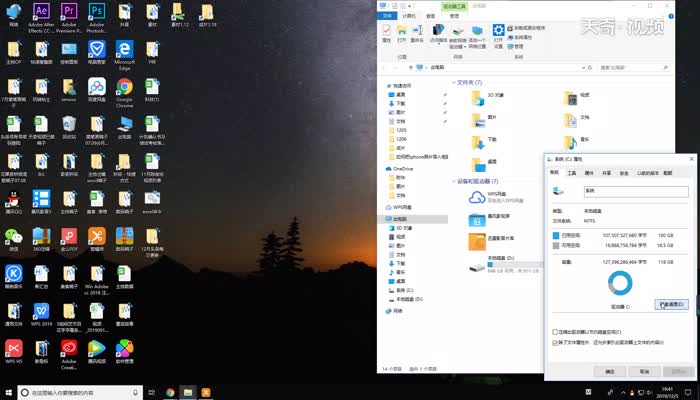Select the 3D 对象 folder in content area

click(488, 98)
